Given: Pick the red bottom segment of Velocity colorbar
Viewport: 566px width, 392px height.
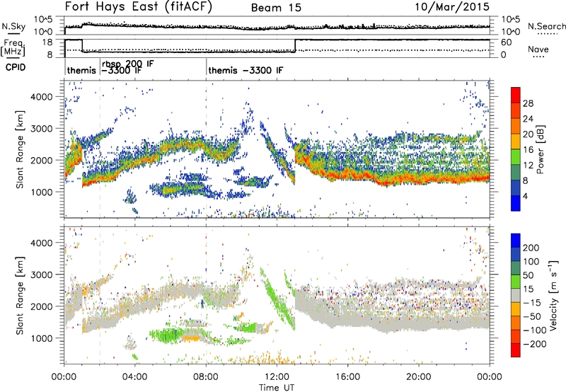Looking at the screenshot, I should (516, 350).
